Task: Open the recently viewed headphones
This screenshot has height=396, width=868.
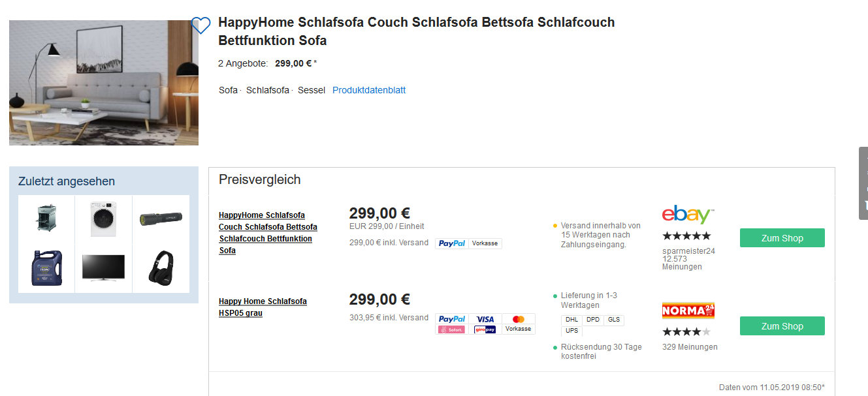Action: pos(161,267)
